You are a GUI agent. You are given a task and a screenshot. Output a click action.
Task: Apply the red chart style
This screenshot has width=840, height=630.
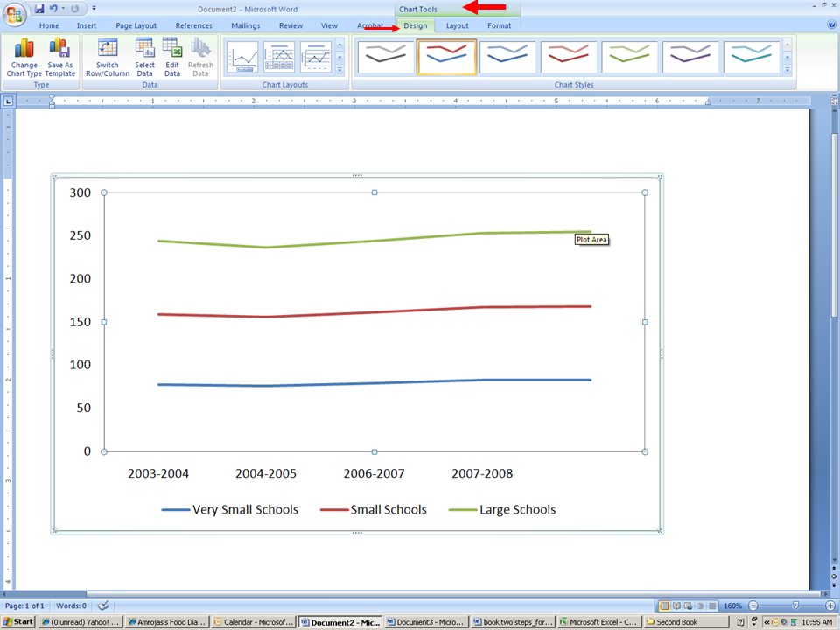point(569,56)
